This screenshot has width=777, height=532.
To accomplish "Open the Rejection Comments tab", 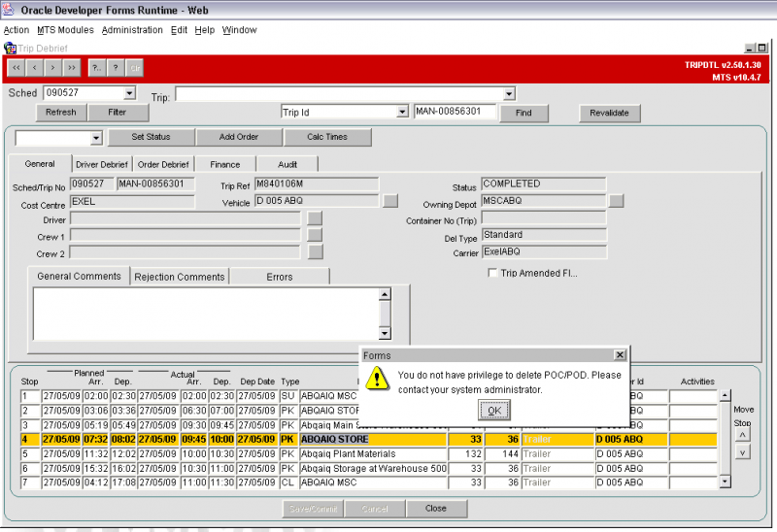I will click(180, 277).
